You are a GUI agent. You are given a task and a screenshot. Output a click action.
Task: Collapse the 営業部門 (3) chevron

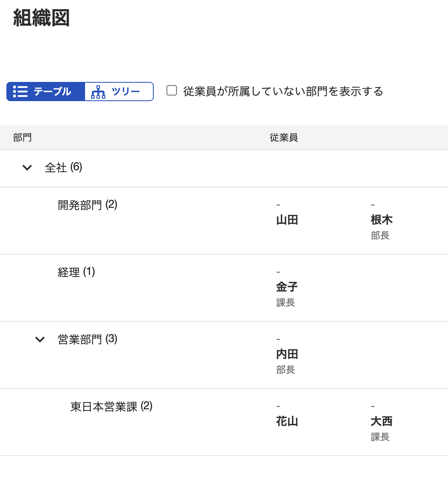40,339
